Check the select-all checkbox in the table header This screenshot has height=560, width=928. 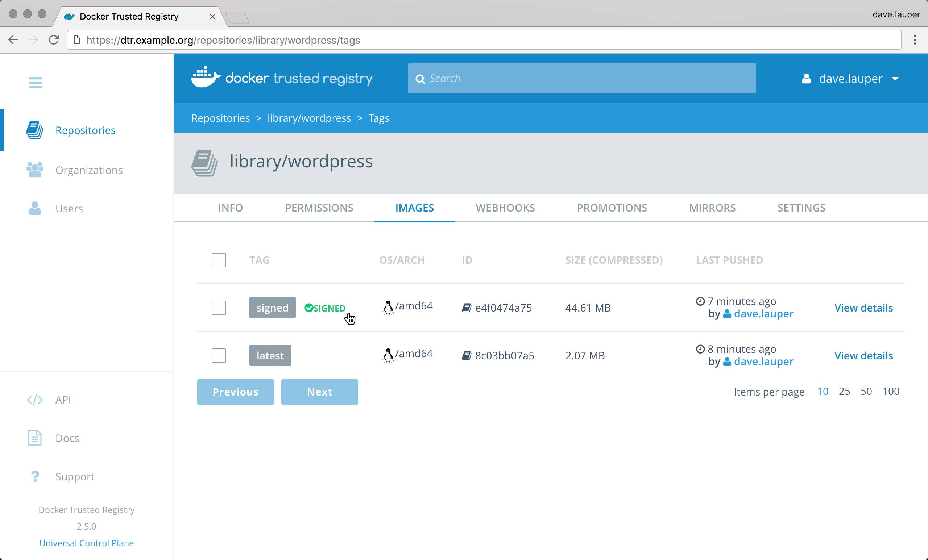[x=219, y=260]
